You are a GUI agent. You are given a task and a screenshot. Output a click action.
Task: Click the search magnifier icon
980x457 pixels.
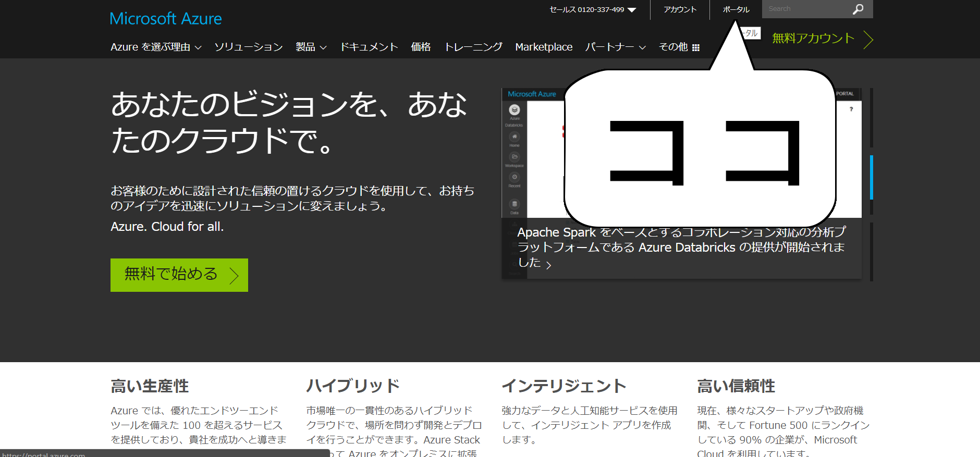point(857,9)
